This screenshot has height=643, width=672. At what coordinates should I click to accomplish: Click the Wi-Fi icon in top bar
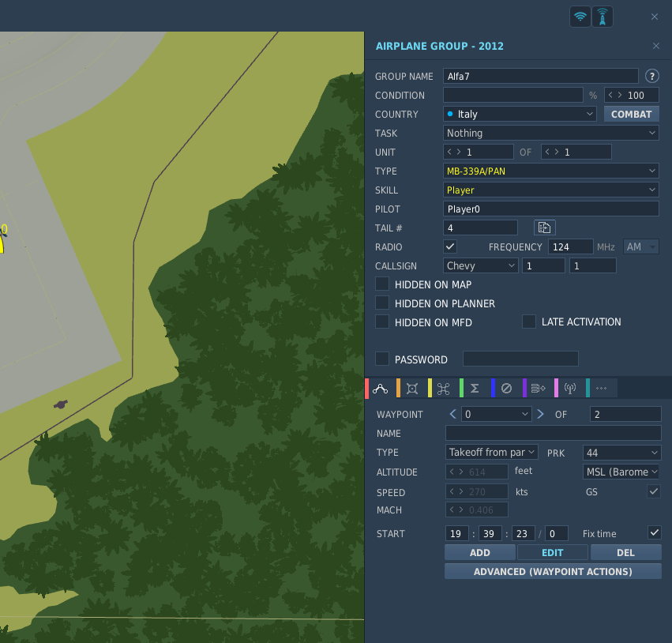pos(580,17)
